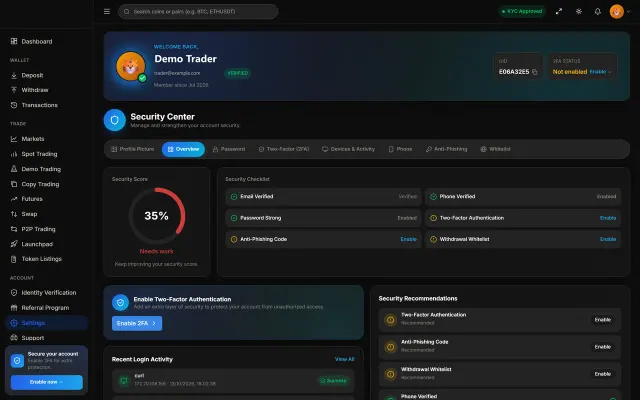The image size is (640, 400).
Task: Enable Two-Factor Authentication in checklist
Action: (608, 218)
